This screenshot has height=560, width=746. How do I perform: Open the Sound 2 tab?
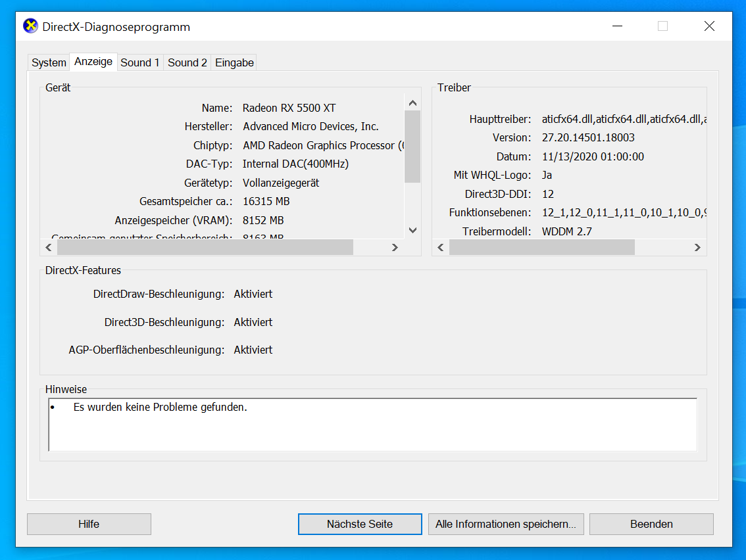click(x=187, y=62)
